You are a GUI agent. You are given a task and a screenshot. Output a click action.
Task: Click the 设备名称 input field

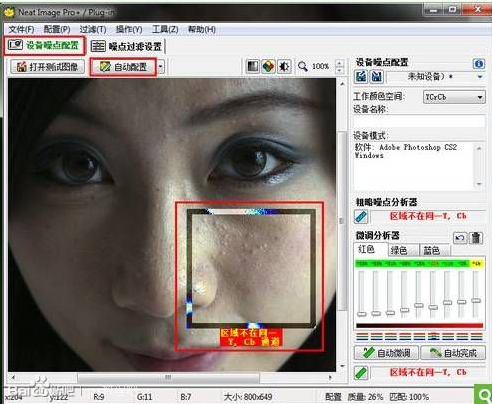point(419,121)
